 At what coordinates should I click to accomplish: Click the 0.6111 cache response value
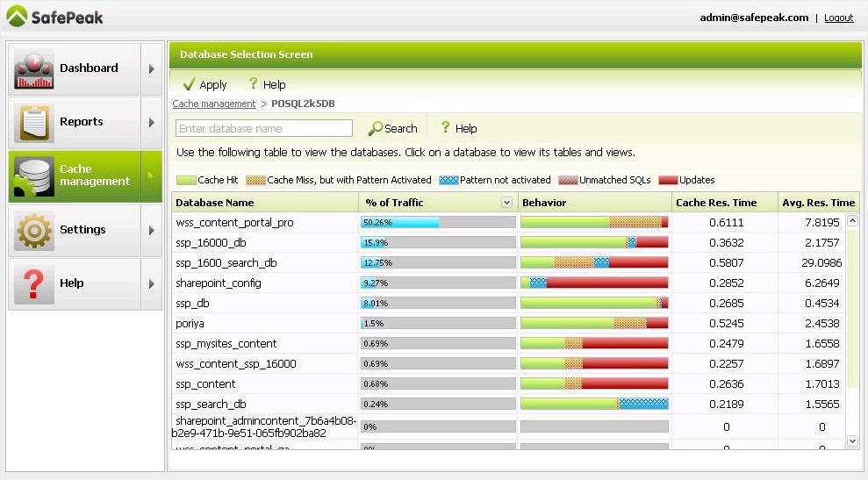727,223
